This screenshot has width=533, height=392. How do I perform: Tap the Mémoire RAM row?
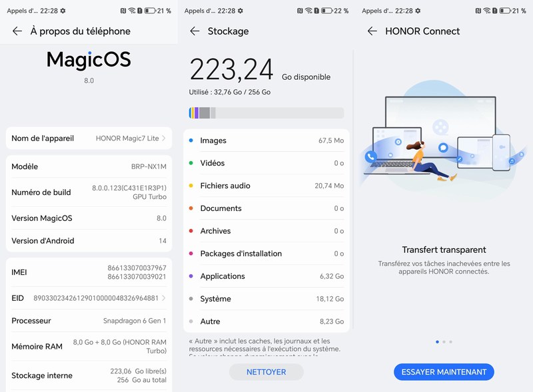(89, 347)
